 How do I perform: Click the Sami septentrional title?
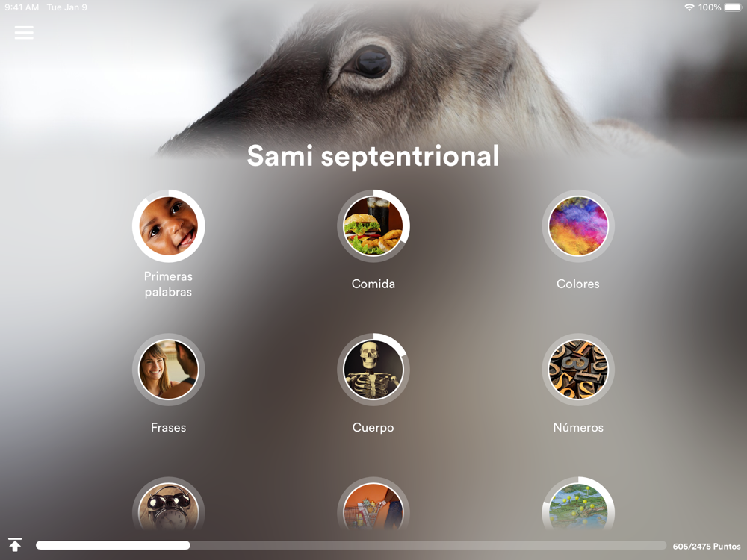point(373,156)
